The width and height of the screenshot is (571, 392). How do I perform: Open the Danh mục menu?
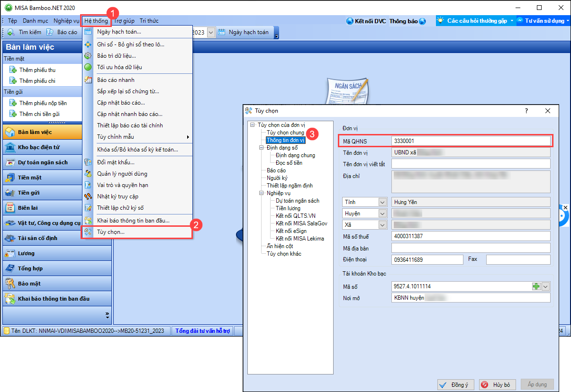[36, 21]
